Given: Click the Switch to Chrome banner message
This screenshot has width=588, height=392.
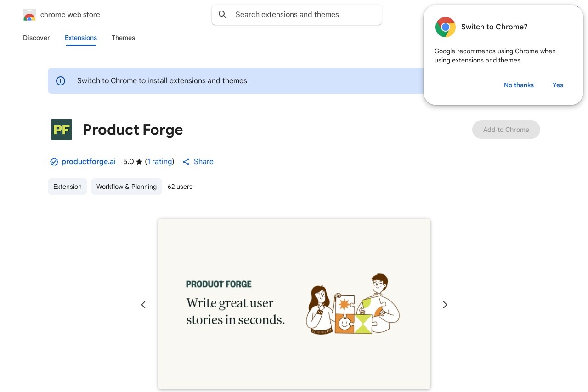Looking at the screenshot, I should (x=162, y=81).
